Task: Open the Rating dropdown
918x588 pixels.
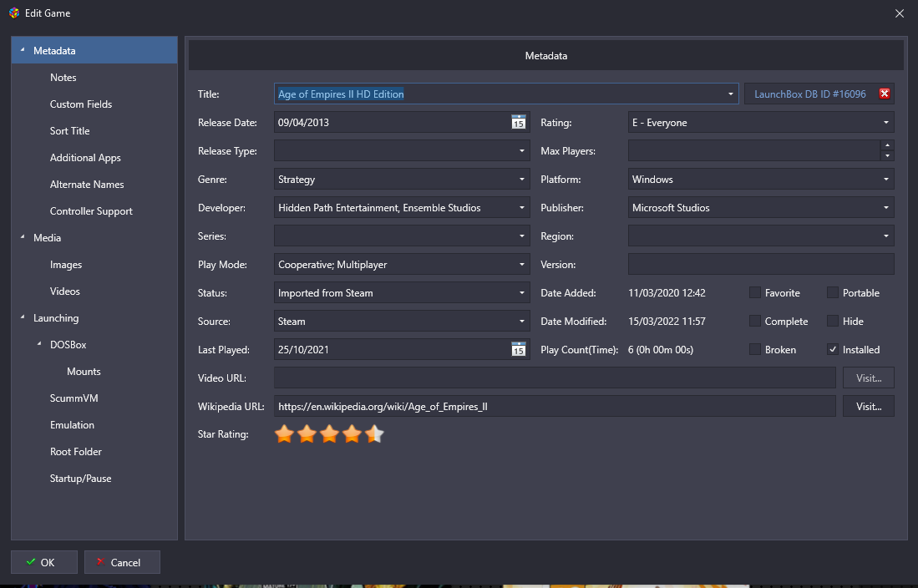Action: [x=885, y=123]
